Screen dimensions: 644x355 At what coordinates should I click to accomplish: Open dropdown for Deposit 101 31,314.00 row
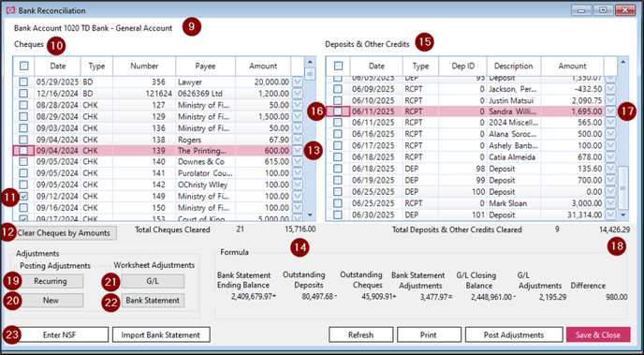610,214
